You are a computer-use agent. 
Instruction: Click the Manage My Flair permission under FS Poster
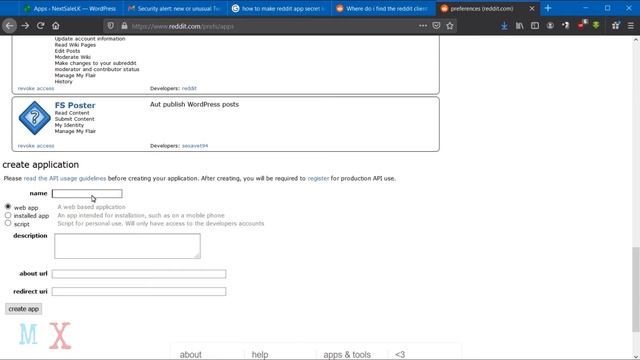75,131
